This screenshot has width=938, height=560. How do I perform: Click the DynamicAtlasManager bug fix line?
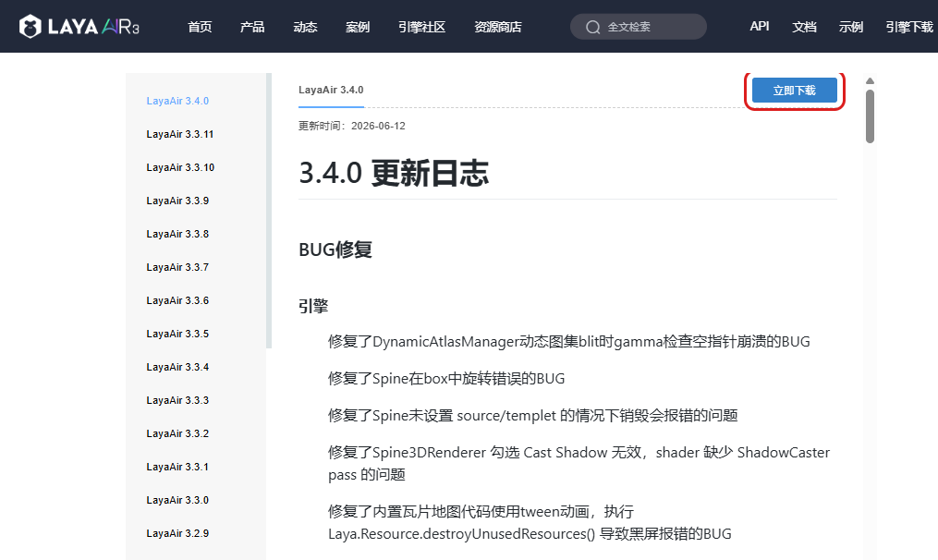[x=569, y=342]
